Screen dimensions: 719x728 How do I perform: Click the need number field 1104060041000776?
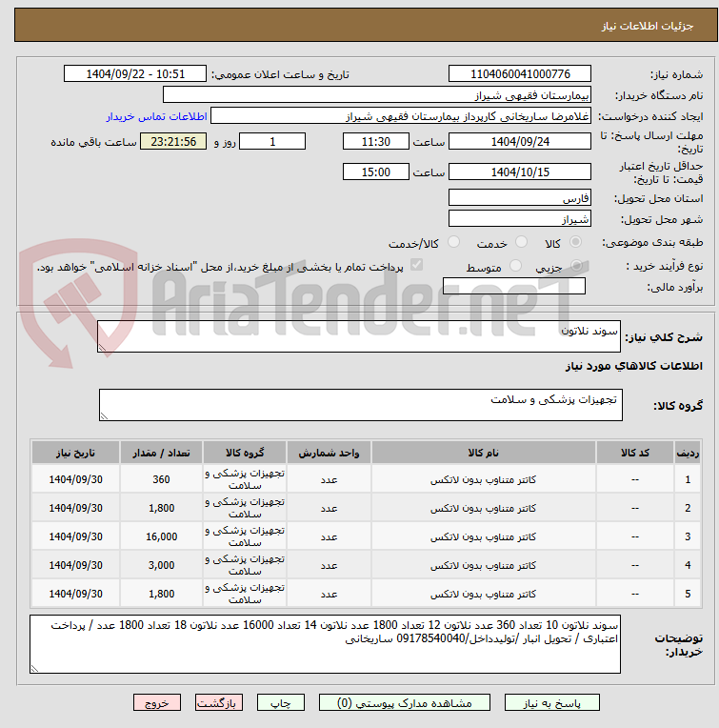(520, 73)
